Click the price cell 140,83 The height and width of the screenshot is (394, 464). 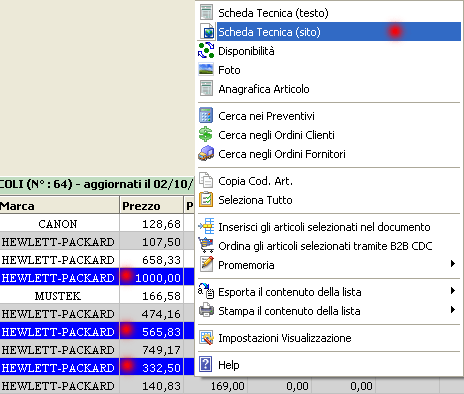pyautogui.click(x=151, y=385)
